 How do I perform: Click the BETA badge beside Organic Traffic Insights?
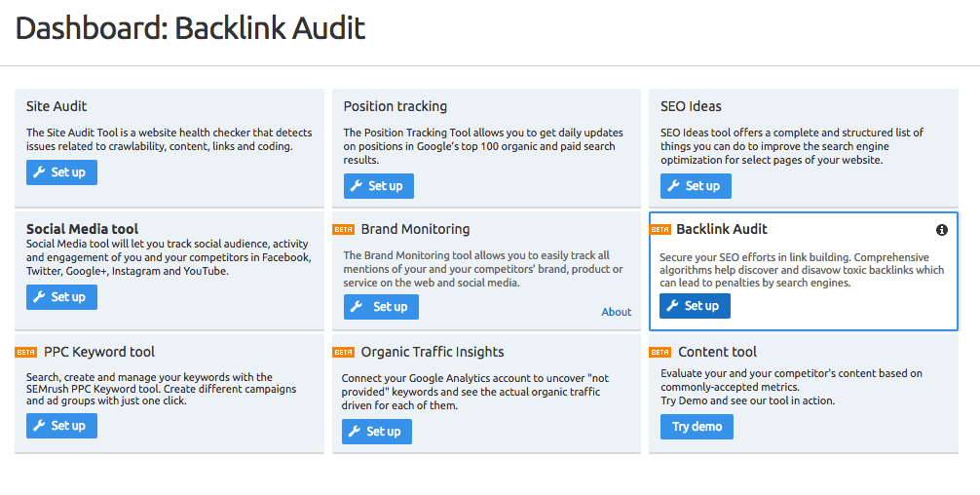[344, 353]
